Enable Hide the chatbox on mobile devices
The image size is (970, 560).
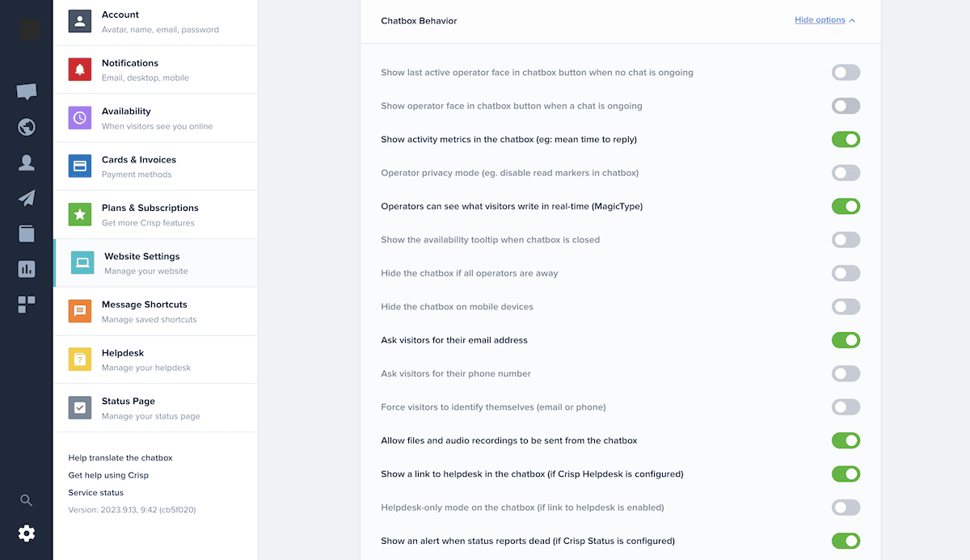pyautogui.click(x=846, y=307)
